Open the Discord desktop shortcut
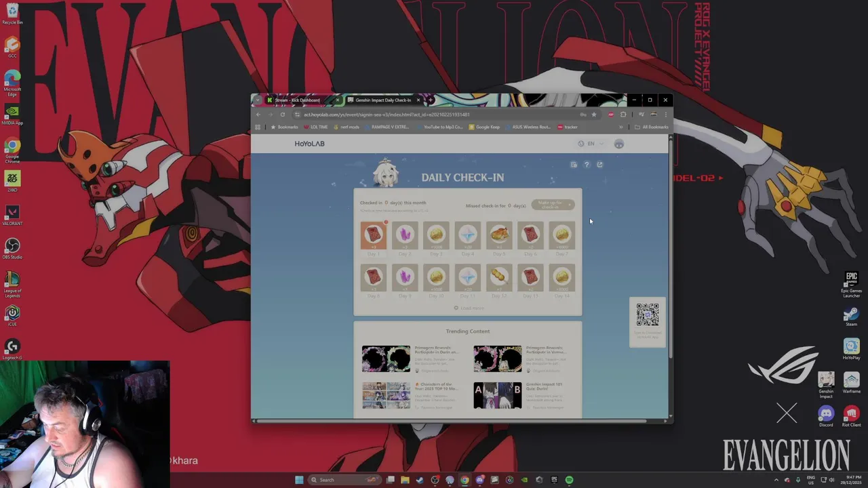 click(x=826, y=416)
